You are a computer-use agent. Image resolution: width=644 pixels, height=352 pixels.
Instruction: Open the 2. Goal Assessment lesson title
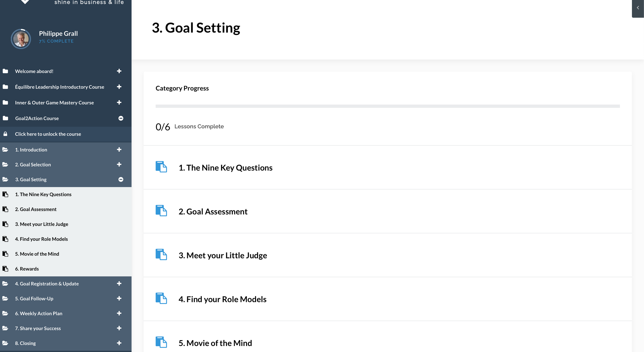[213, 212]
